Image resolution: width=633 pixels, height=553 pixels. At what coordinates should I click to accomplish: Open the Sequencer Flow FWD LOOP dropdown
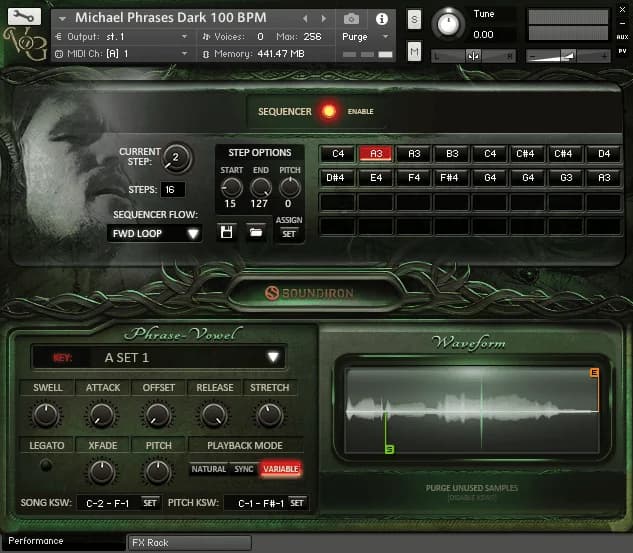154,233
